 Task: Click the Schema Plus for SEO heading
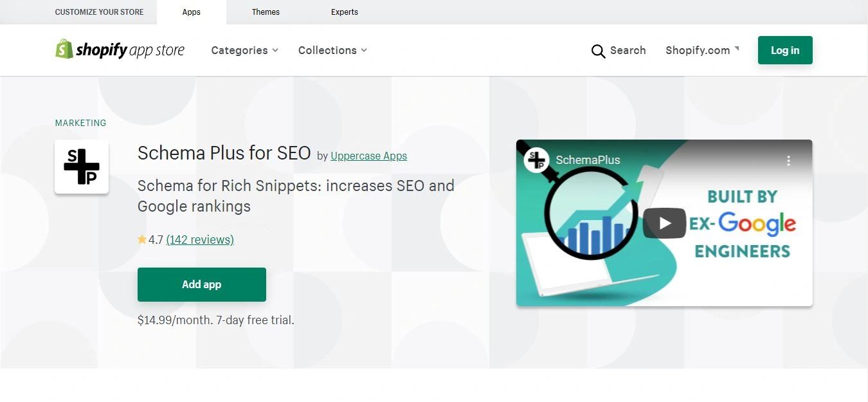(224, 153)
